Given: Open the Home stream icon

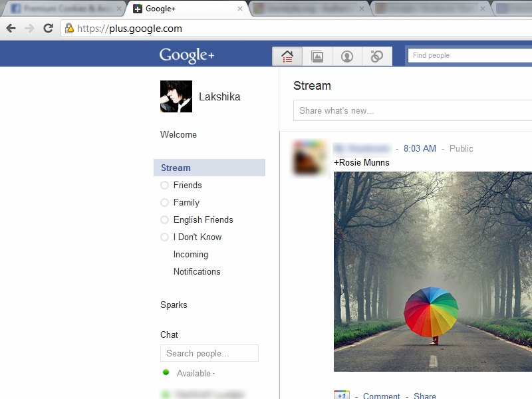Looking at the screenshot, I should click(287, 56).
